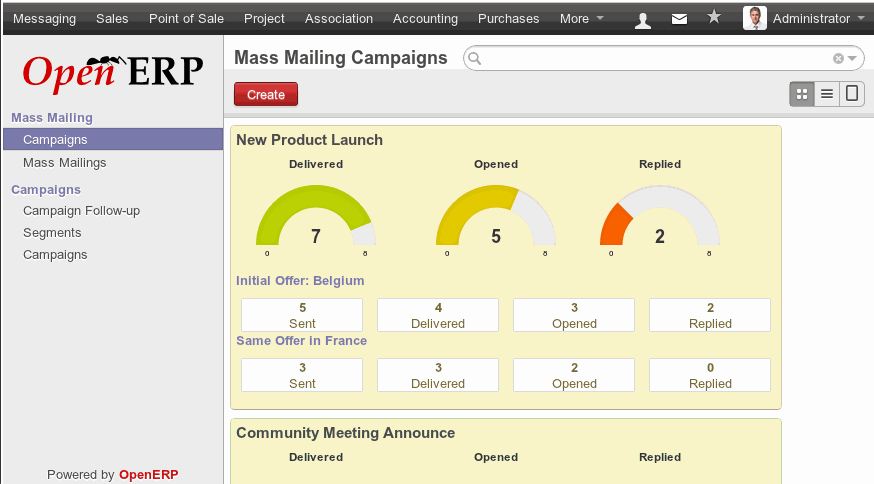Open the Association menu
Image resolution: width=874 pixels, height=484 pixels.
(x=339, y=18)
